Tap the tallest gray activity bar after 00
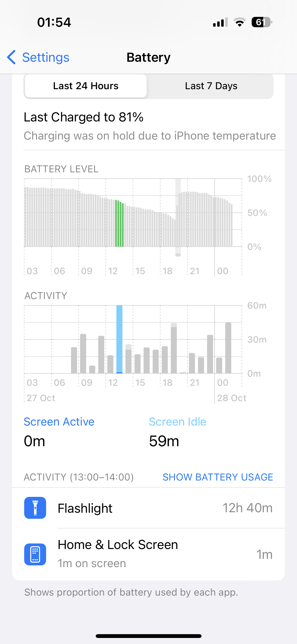This screenshot has height=644, width=297. click(x=228, y=348)
